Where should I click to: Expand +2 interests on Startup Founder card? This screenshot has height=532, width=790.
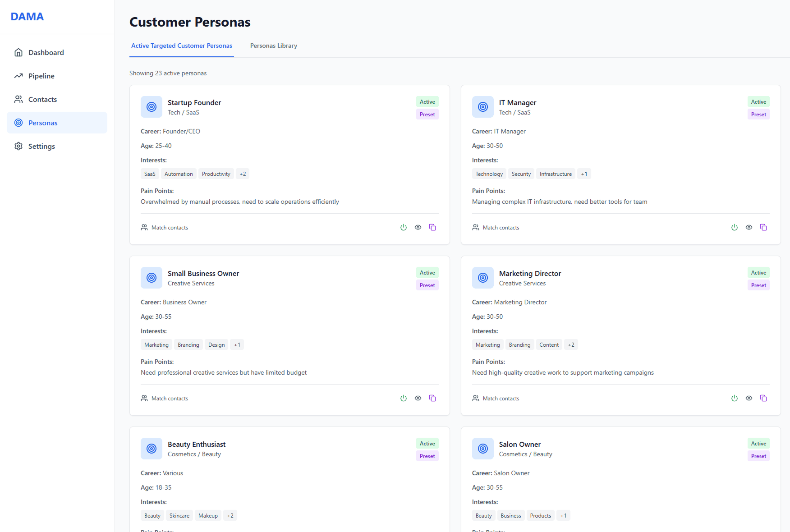(x=243, y=174)
